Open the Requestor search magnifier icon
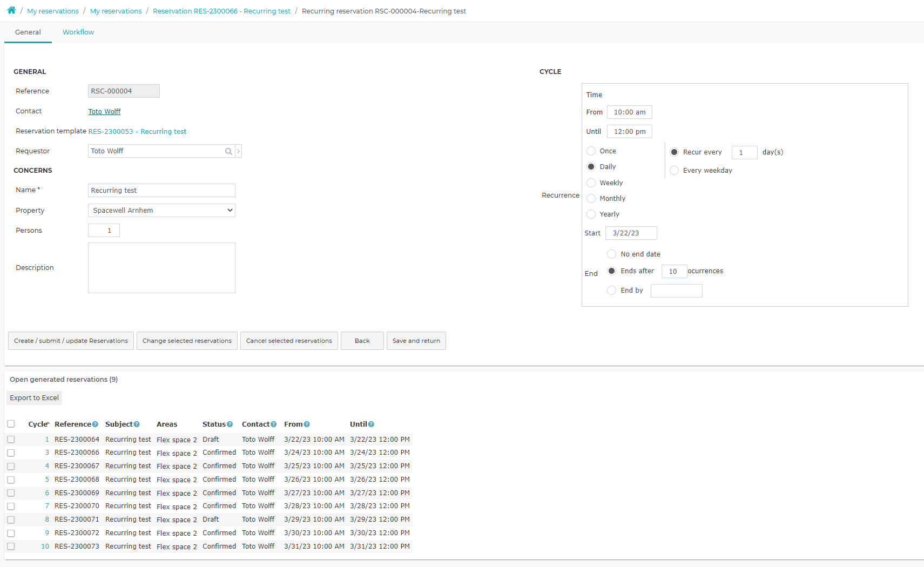This screenshot has height=567, width=924. 228,151
